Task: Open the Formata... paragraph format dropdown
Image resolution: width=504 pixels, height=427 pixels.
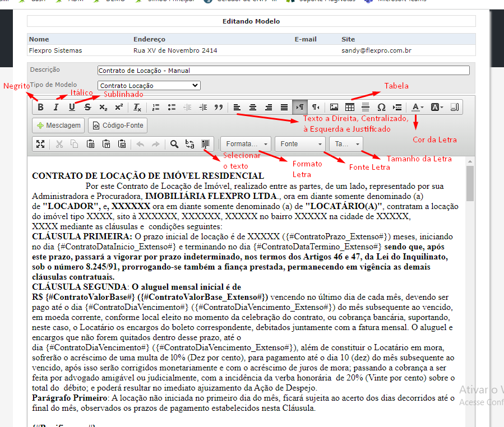Action: [x=246, y=144]
